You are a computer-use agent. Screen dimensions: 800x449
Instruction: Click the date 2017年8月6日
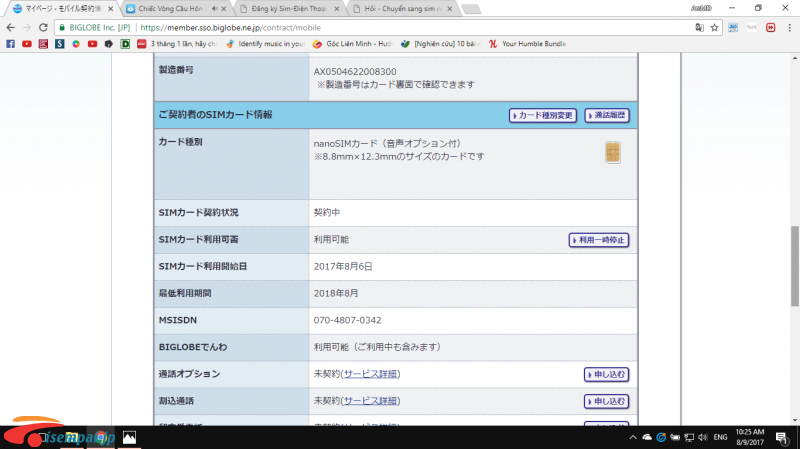click(343, 266)
